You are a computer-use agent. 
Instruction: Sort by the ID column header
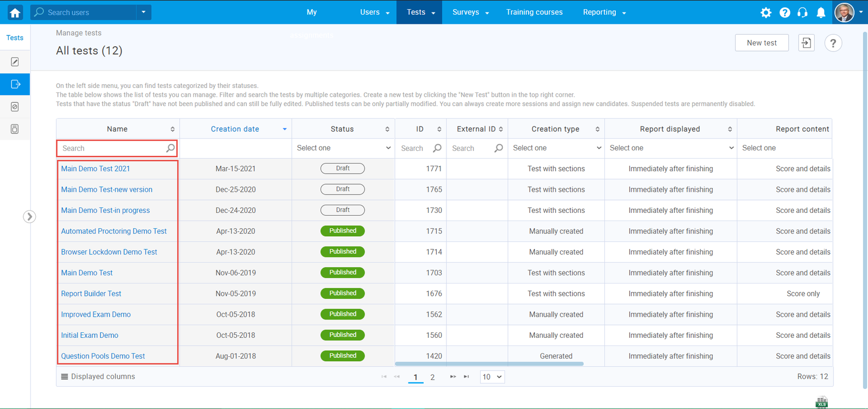[420, 129]
